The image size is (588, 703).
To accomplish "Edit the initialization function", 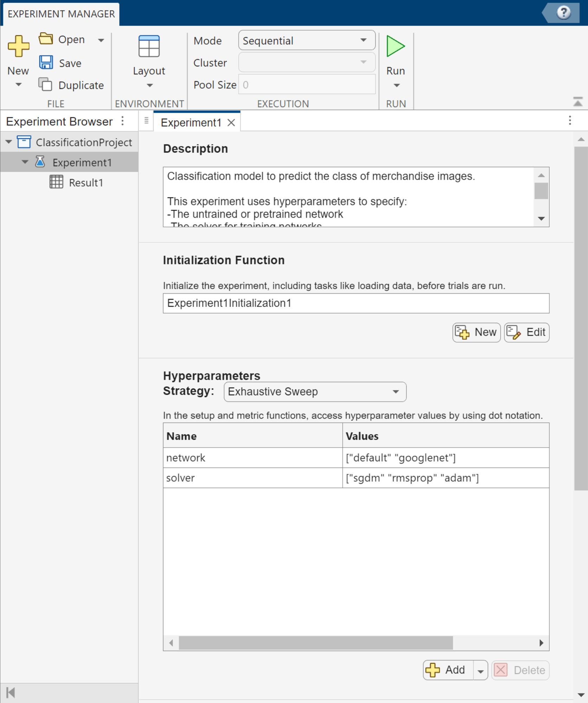I will click(526, 332).
